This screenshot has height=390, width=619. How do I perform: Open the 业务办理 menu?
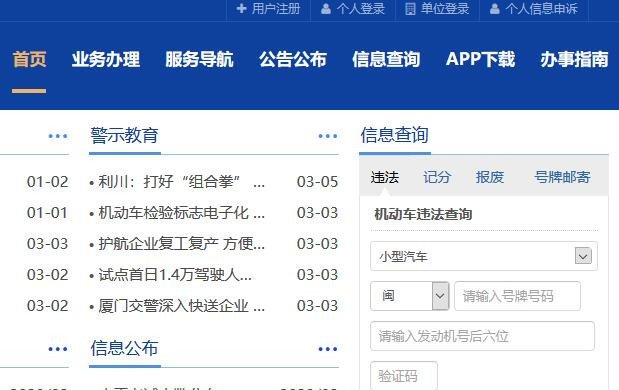click(106, 60)
